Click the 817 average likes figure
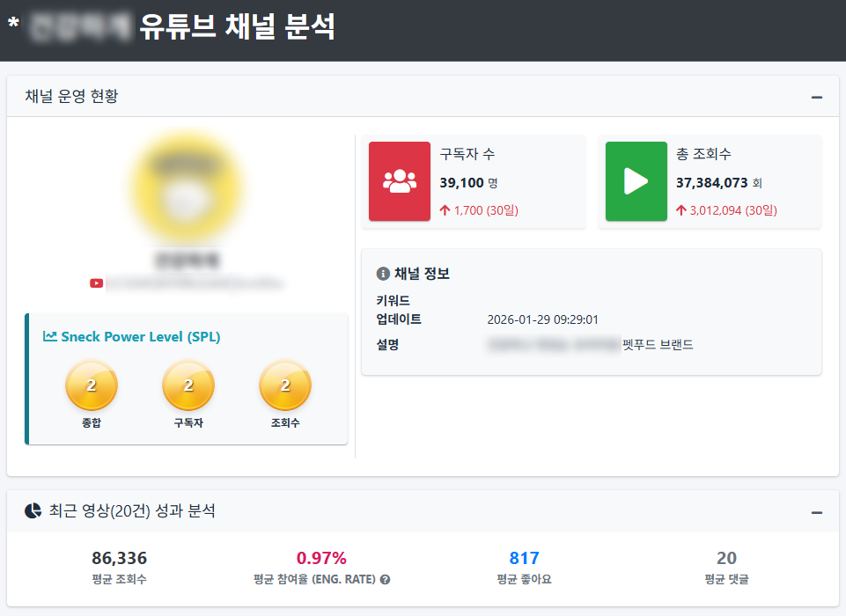The image size is (846, 616). click(524, 558)
